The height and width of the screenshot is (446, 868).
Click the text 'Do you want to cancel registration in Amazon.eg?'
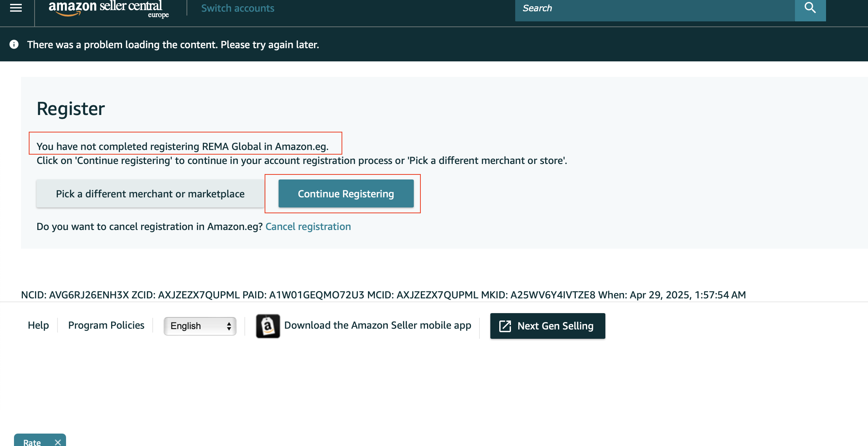[x=150, y=226]
